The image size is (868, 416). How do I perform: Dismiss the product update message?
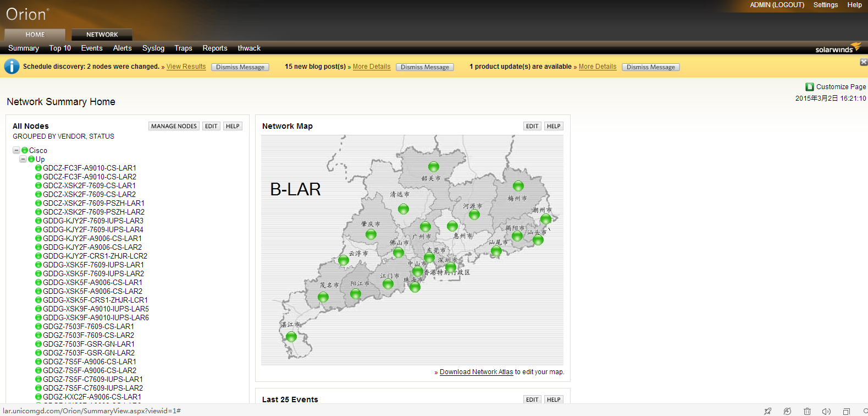click(x=651, y=67)
